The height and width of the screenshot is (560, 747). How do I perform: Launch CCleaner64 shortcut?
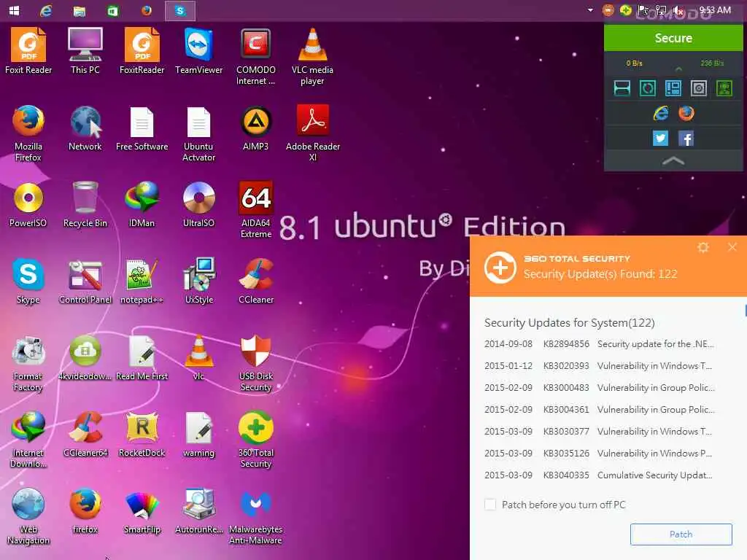tap(85, 435)
